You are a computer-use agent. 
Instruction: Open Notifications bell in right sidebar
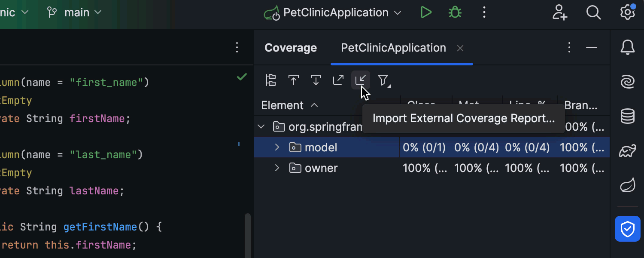pos(628,47)
